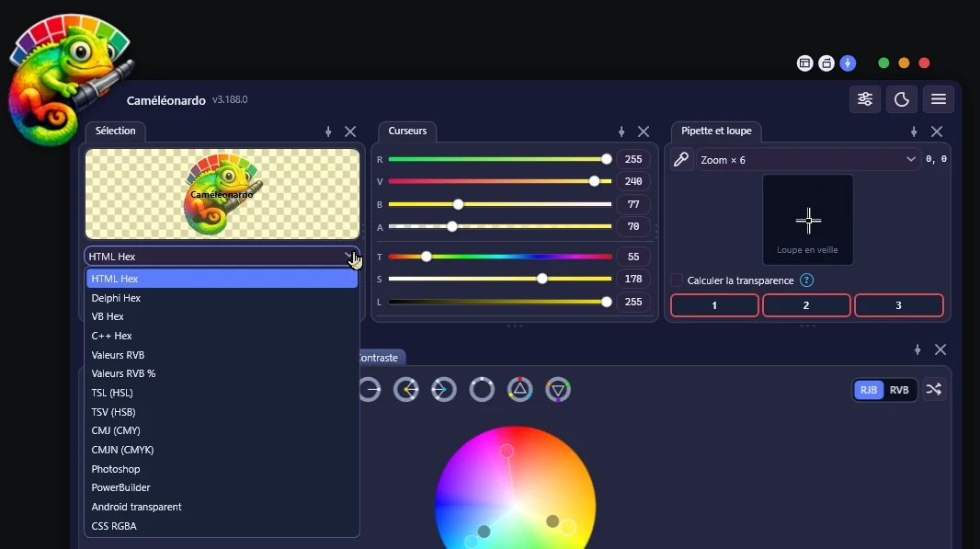Image resolution: width=980 pixels, height=549 pixels.
Task: Switch color wheel to RVB mode
Action: (x=899, y=390)
